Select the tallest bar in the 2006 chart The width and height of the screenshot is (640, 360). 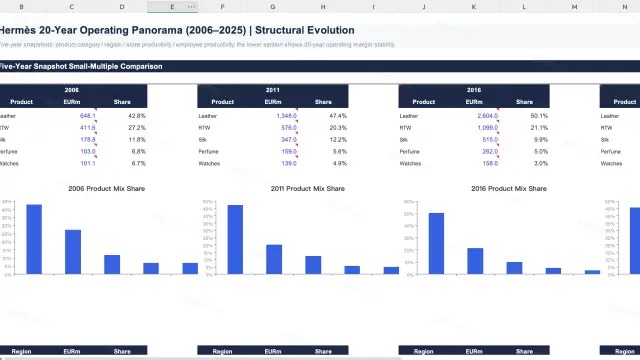click(x=34, y=239)
